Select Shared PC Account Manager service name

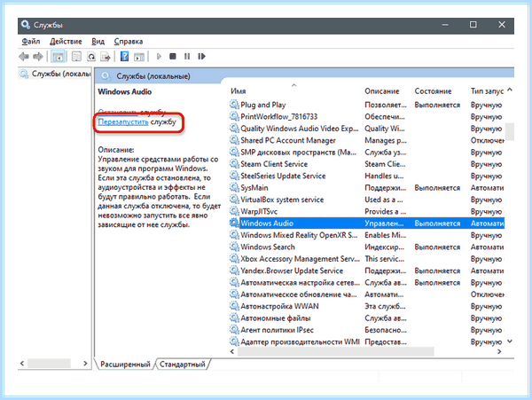[288, 140]
